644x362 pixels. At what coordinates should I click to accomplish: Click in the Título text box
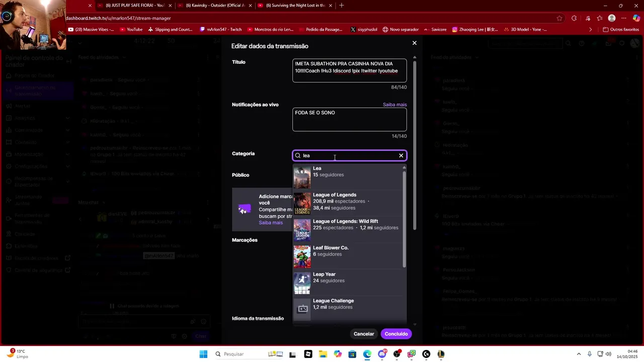349,70
